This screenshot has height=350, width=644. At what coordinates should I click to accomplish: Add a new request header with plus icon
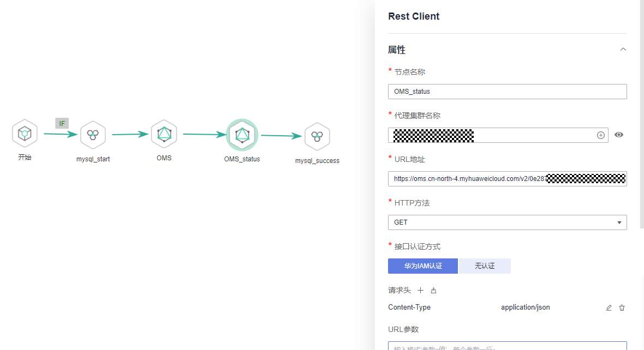point(421,291)
